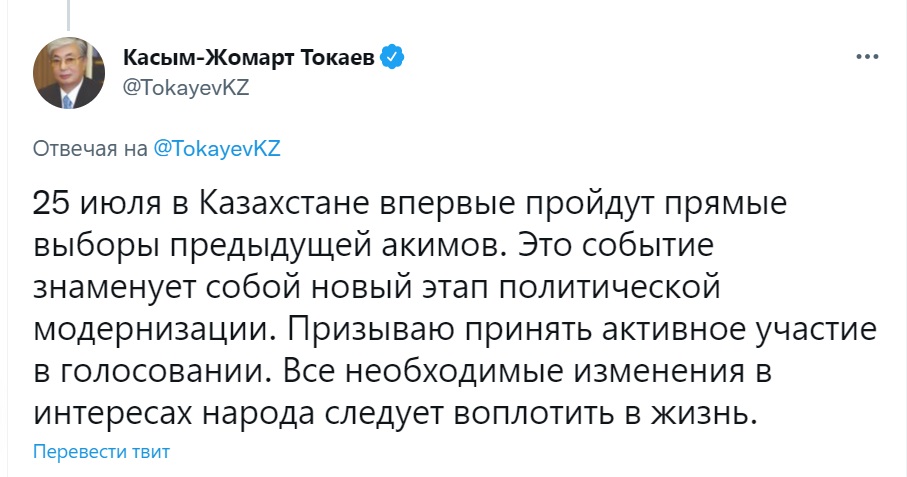907x477 pixels.
Task: Click the blue verified badge
Action: pos(396,58)
